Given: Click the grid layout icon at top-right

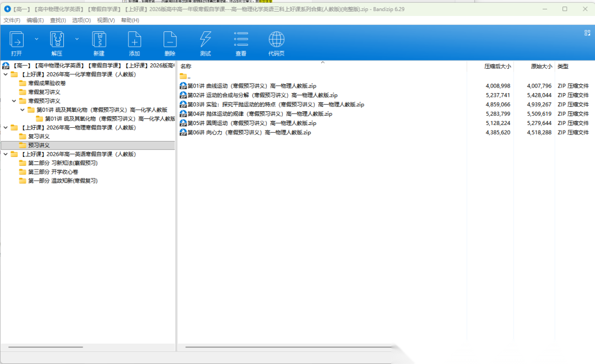Looking at the screenshot, I should coord(587,33).
